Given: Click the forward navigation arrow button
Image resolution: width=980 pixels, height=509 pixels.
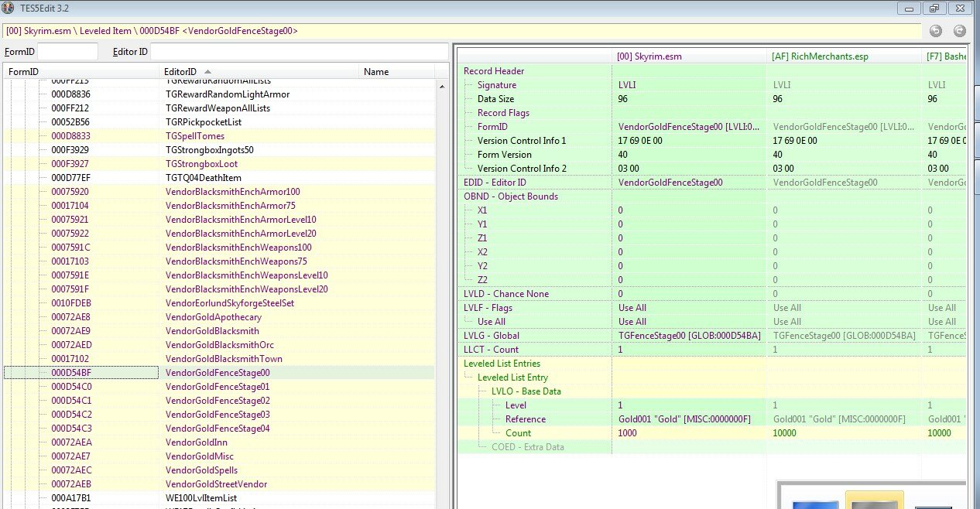Looking at the screenshot, I should pyautogui.click(x=960, y=31).
